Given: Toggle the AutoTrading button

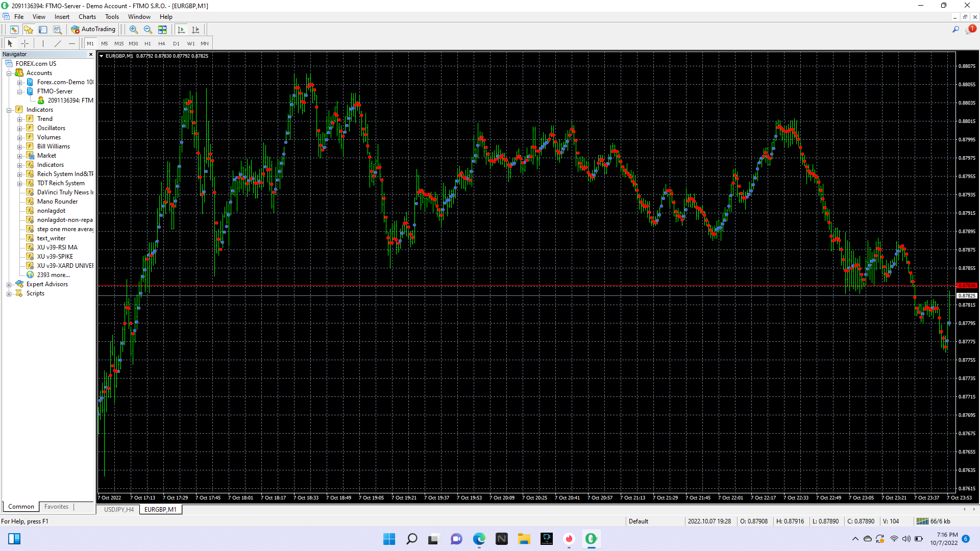Looking at the screenshot, I should [93, 30].
